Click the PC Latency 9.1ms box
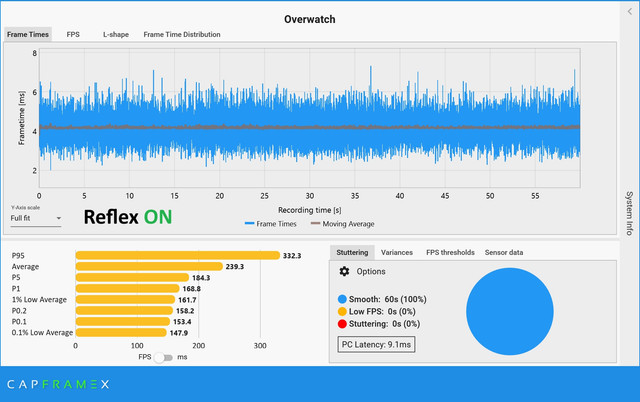 tap(376, 344)
